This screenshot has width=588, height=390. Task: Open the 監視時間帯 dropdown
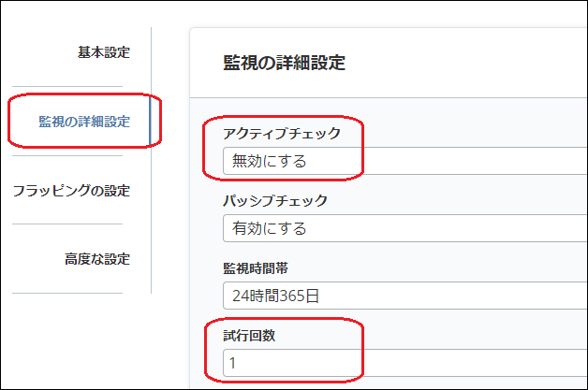click(x=404, y=296)
